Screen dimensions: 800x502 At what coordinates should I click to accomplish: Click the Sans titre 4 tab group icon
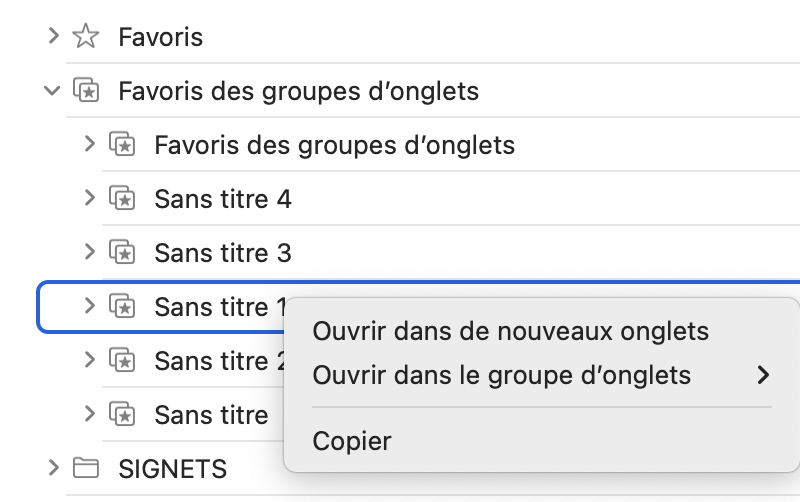click(122, 200)
